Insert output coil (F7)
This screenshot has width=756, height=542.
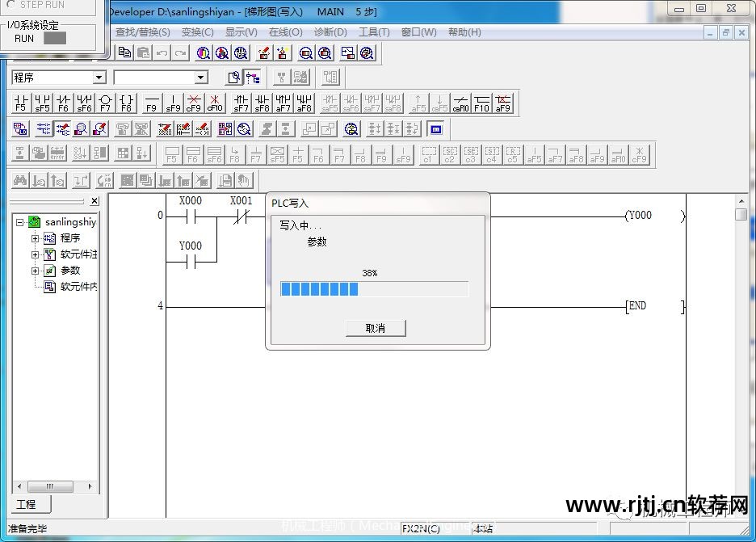point(105,103)
